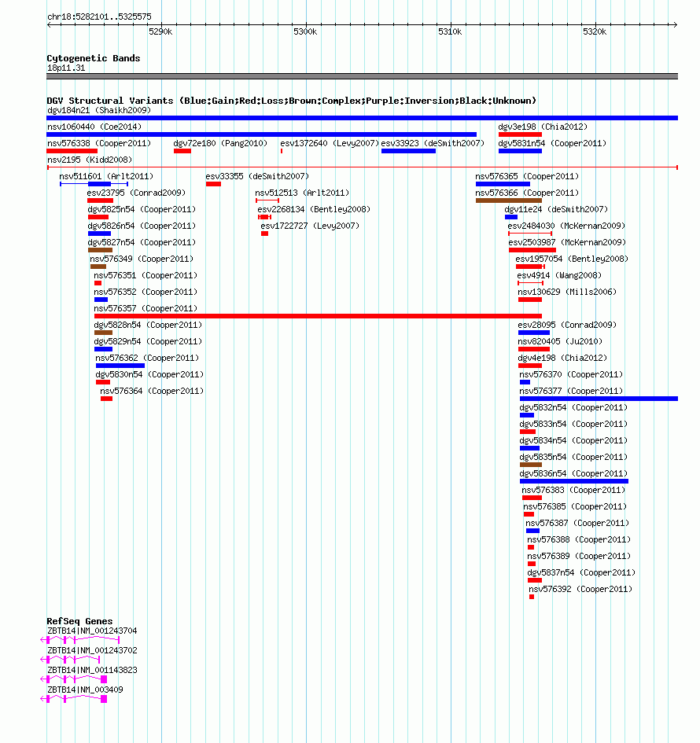Screen dimensions: 700x743
Task: Select ZBTB14|NM_001143823 gene label
Action: [92, 671]
